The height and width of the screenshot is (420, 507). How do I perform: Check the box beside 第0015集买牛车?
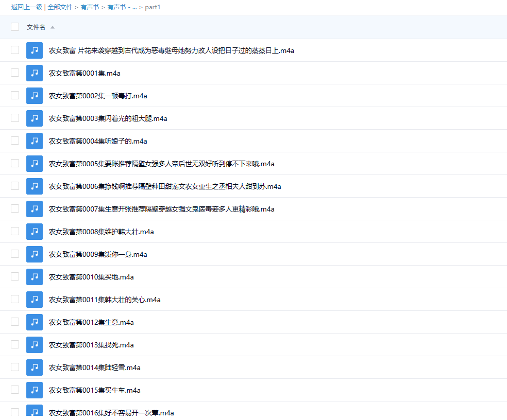14,390
